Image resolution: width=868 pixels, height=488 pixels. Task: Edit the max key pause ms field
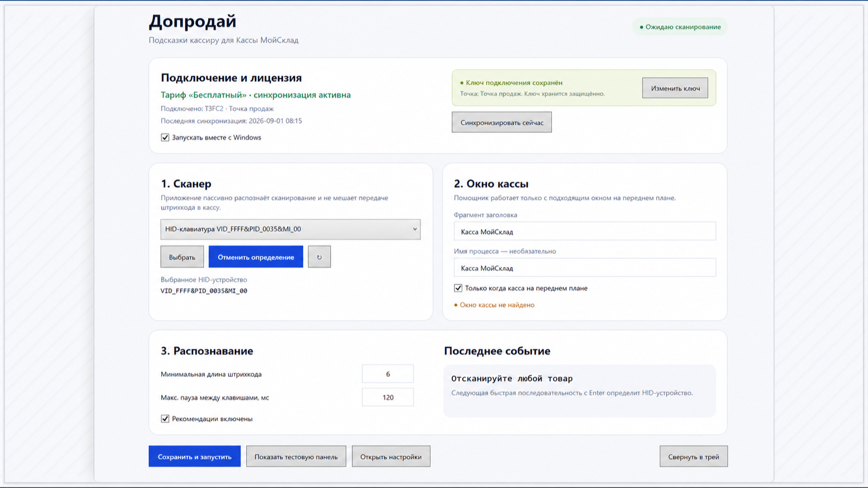tap(388, 397)
